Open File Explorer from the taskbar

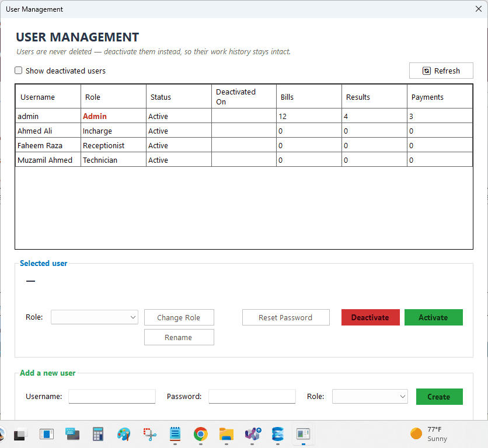226,434
